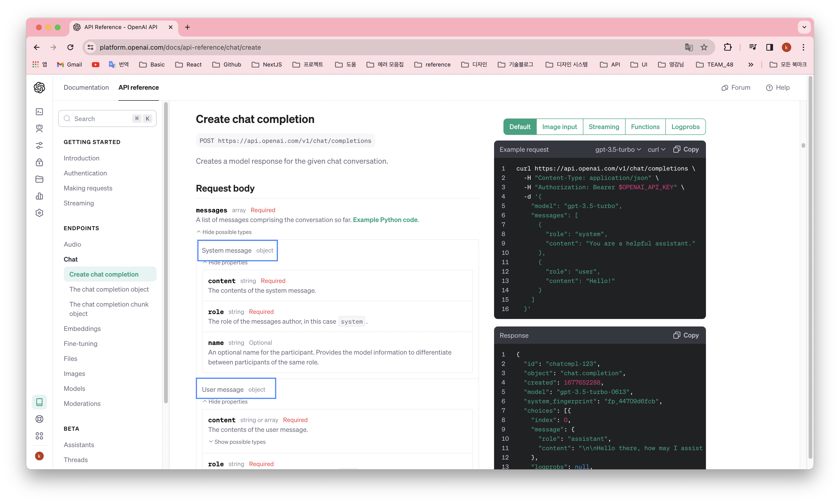840x504 pixels.
Task: Open the Files folder icon in sidebar
Action: (39, 179)
